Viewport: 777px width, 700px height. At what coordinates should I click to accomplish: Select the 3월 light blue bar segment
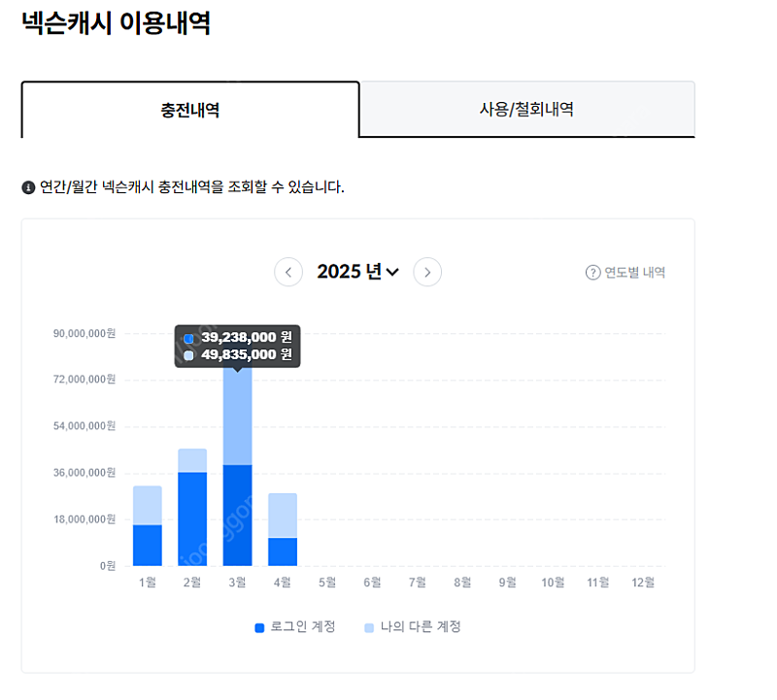(x=237, y=416)
